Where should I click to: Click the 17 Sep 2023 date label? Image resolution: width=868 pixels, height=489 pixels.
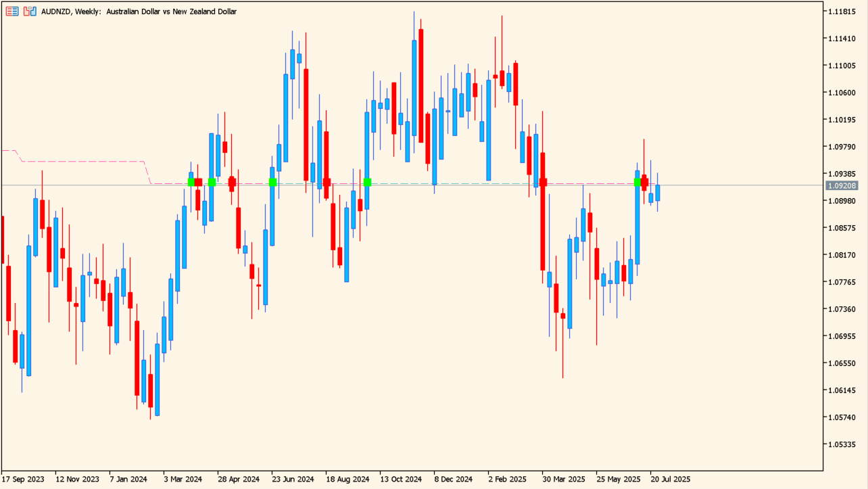(x=24, y=479)
